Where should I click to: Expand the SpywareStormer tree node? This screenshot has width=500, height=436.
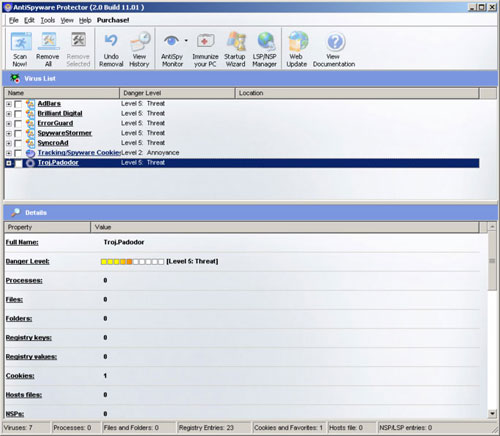(x=9, y=133)
